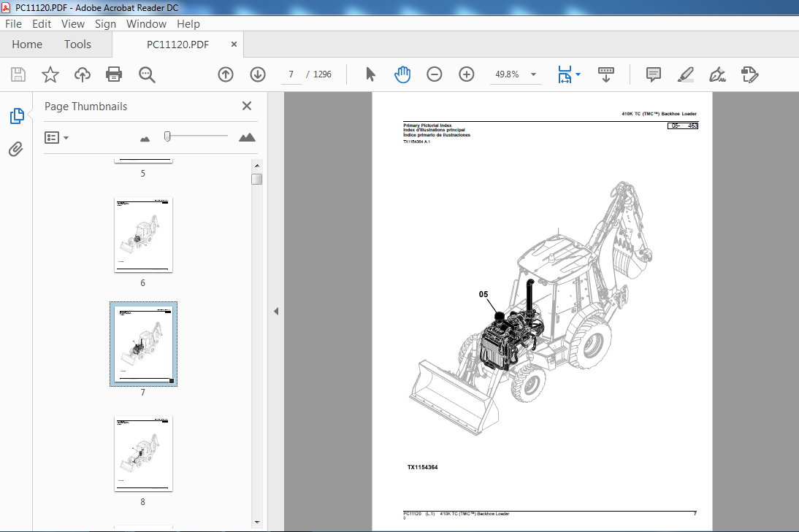This screenshot has width=799, height=532.
Task: Click the page number input field
Action: pyautogui.click(x=291, y=74)
